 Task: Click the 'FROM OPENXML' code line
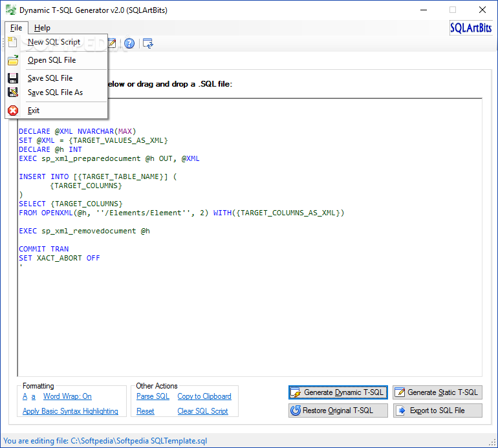(181, 213)
